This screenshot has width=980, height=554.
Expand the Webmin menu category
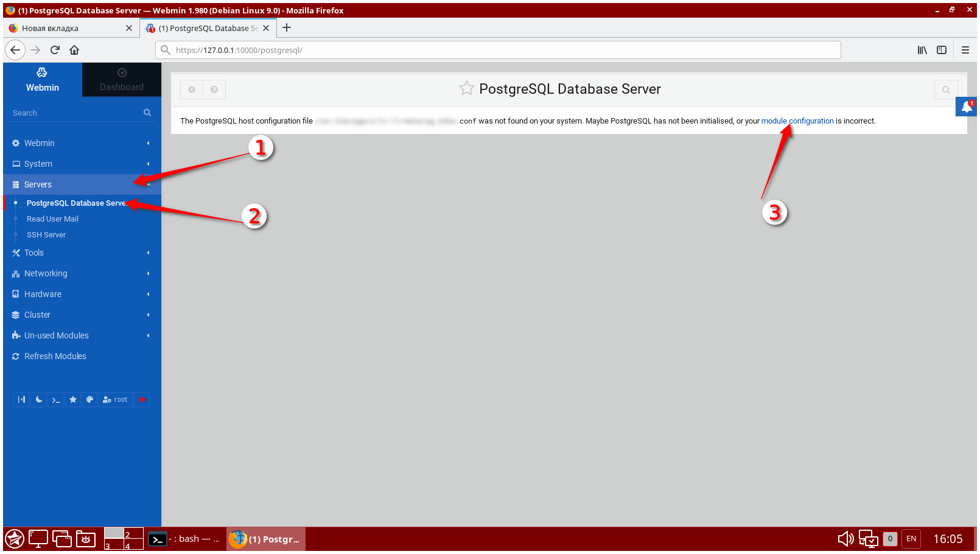point(82,143)
